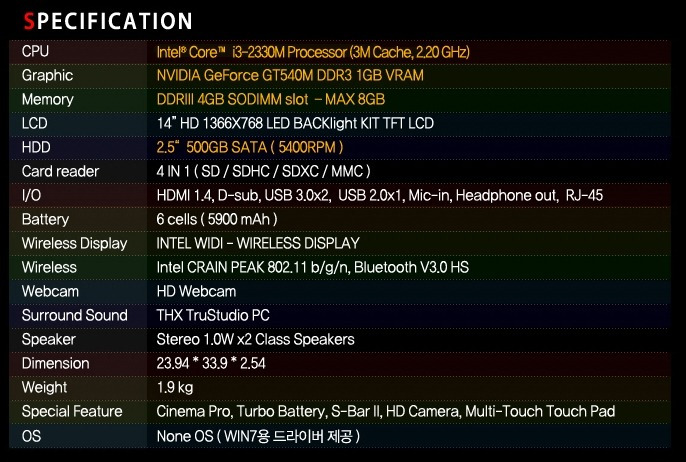686x462 pixels.
Task: Click 2.5" 500GB SATA (5400RPM) value
Action: coord(250,147)
